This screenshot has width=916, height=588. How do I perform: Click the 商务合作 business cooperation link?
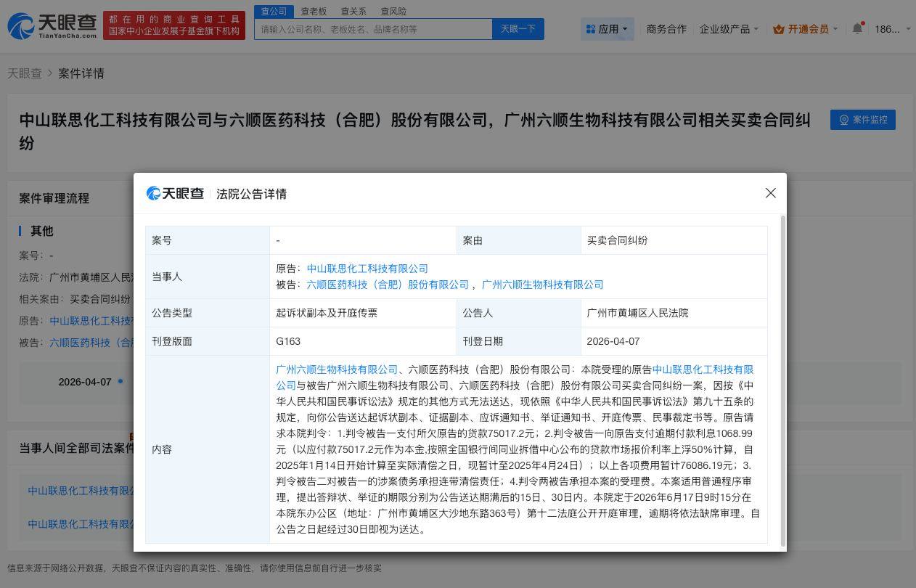(666, 29)
